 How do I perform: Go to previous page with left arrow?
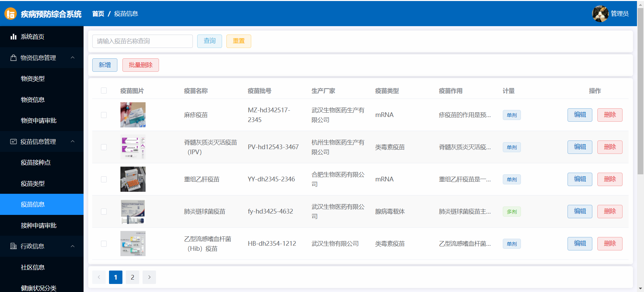[x=99, y=277]
